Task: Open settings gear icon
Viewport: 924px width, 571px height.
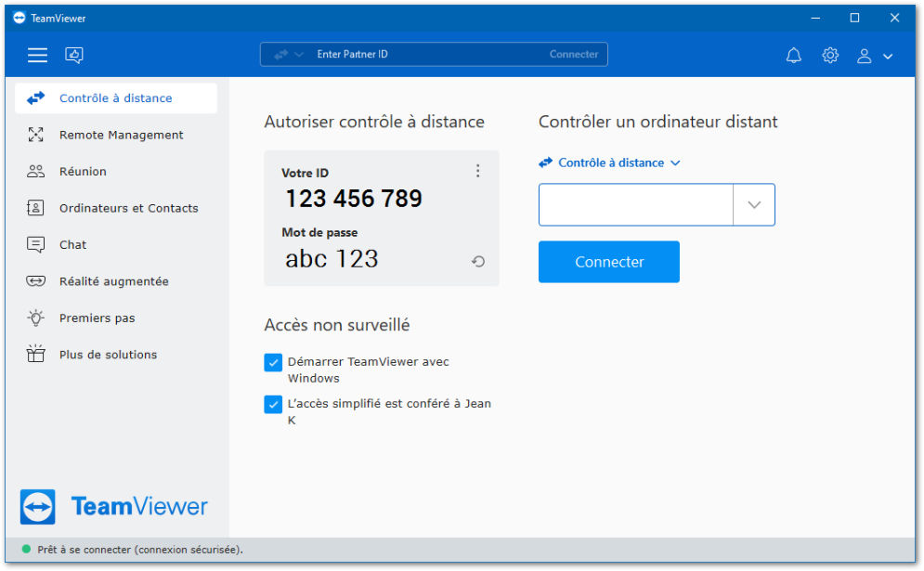Action: pos(830,56)
